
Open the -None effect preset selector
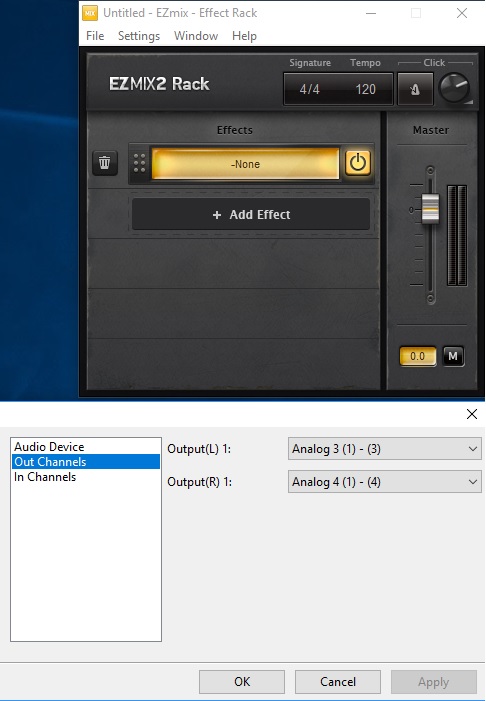[x=245, y=164]
